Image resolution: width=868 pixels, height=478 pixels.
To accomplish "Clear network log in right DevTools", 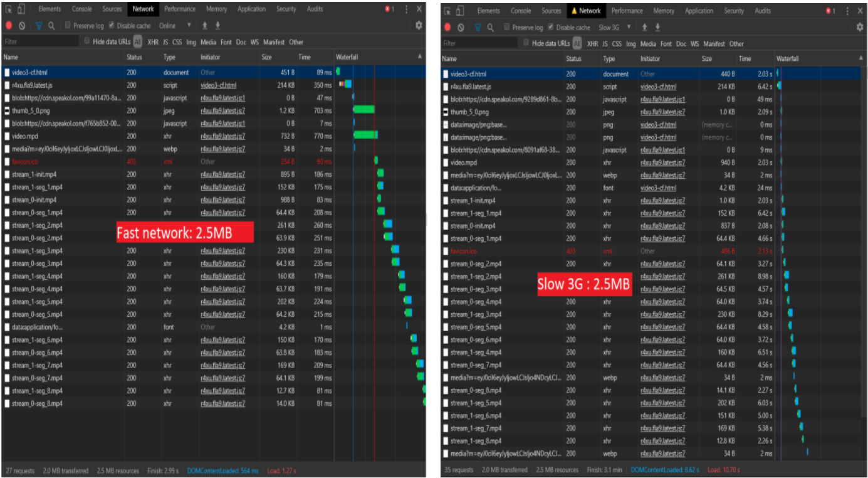I will 461,28.
